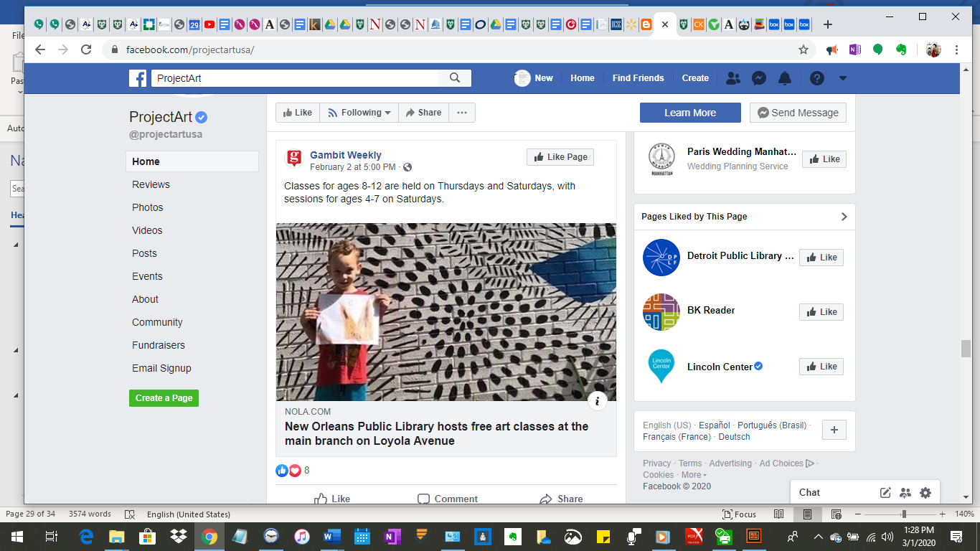Click the Chrome address bar URL
This screenshot has width=980, height=551.
point(190,50)
